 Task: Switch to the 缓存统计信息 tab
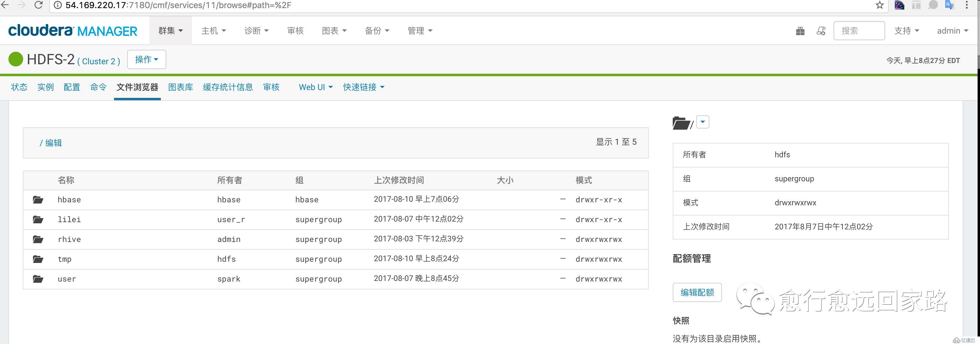(x=228, y=87)
